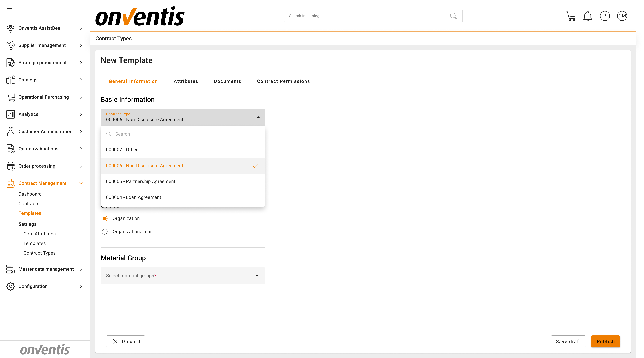Viewport: 644px width, 358px height.
Task: Collapse the Contract Management menu chevron
Action: coord(81,183)
